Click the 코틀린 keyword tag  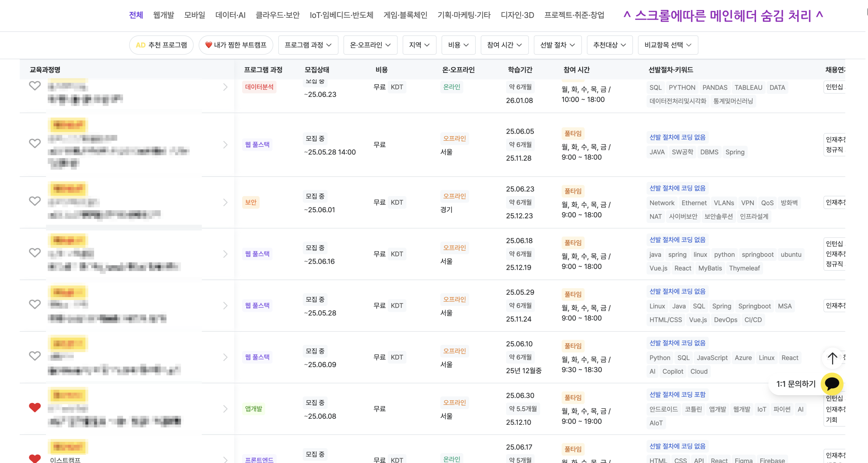point(693,409)
